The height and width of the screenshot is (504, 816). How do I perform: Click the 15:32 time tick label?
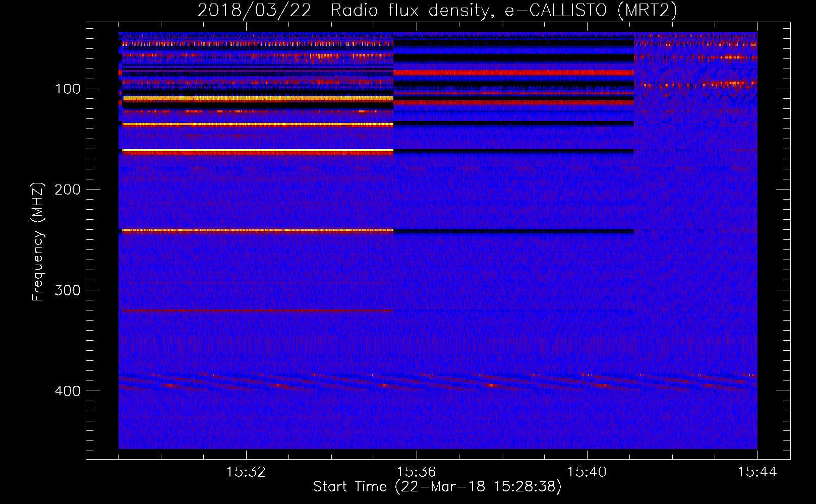point(246,472)
